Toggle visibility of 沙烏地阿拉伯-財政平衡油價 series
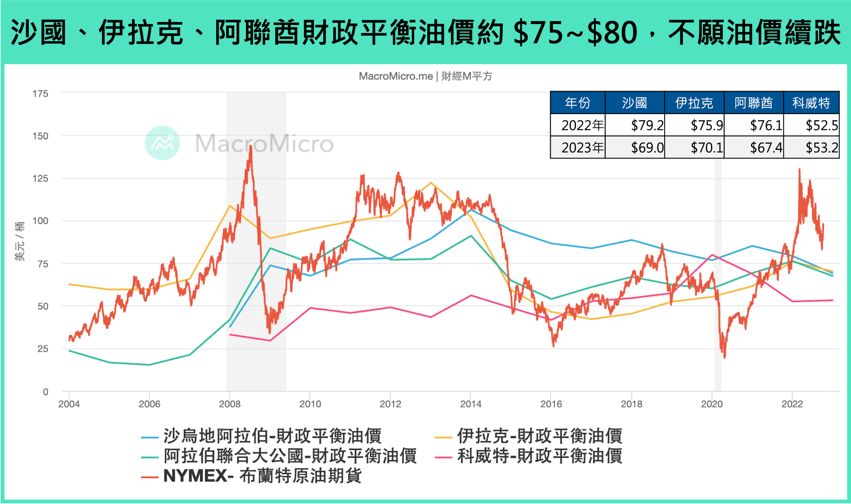Viewport: 851px width, 504px height. (272, 438)
